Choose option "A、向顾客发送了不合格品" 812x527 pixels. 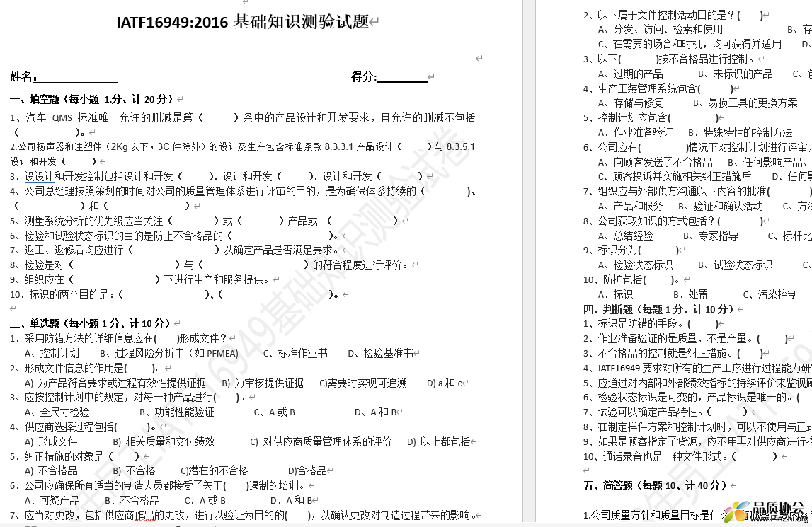[655, 163]
